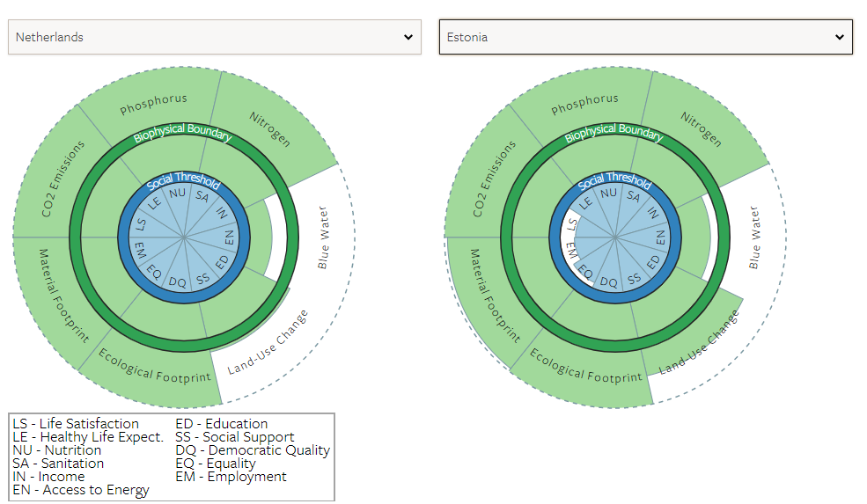Select Nitrogen segment in Estonia chart
Viewport: 867px width, 504px height.
701,128
